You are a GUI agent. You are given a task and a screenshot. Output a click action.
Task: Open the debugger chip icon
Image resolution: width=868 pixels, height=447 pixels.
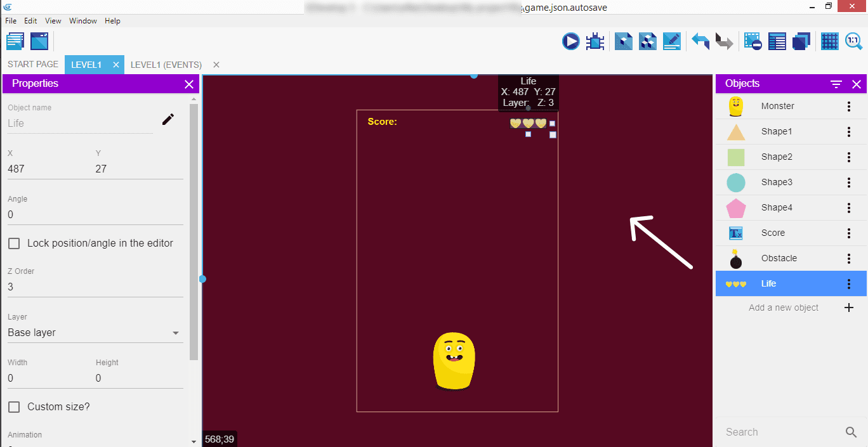[595, 42]
